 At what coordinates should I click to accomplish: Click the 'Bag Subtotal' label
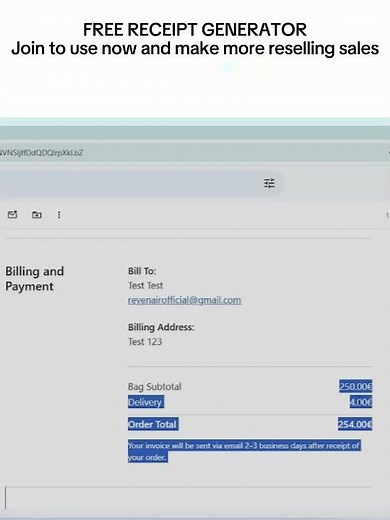click(155, 387)
